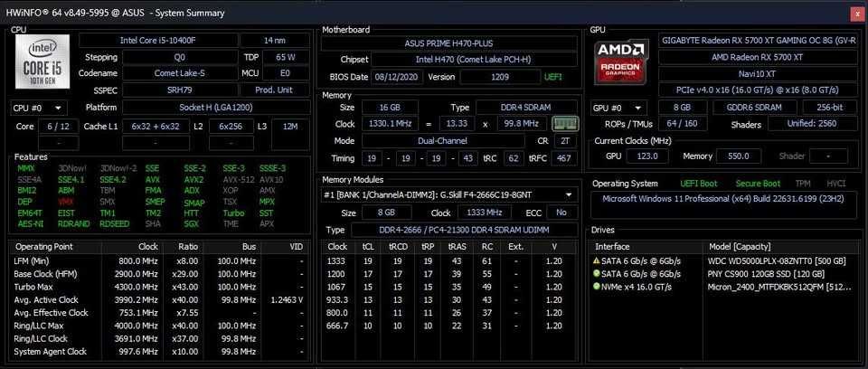868x369 pixels.
Task: Click the 14 nm process field
Action: tap(274, 41)
